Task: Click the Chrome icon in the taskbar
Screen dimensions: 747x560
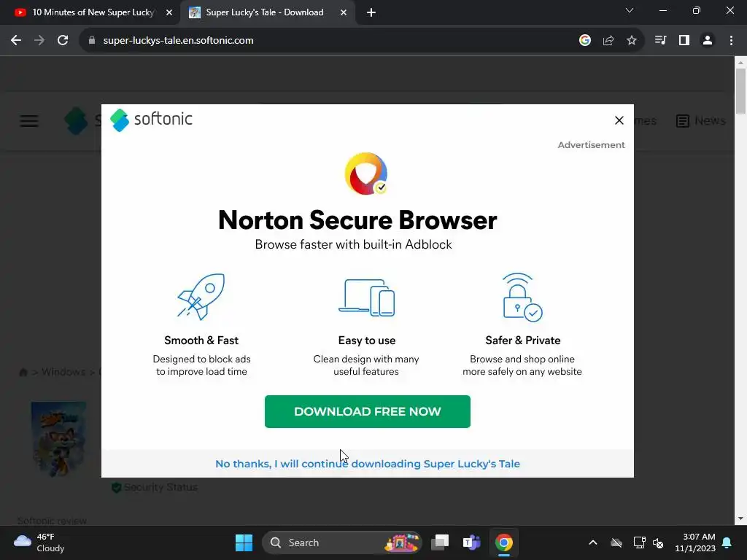Action: point(503,542)
